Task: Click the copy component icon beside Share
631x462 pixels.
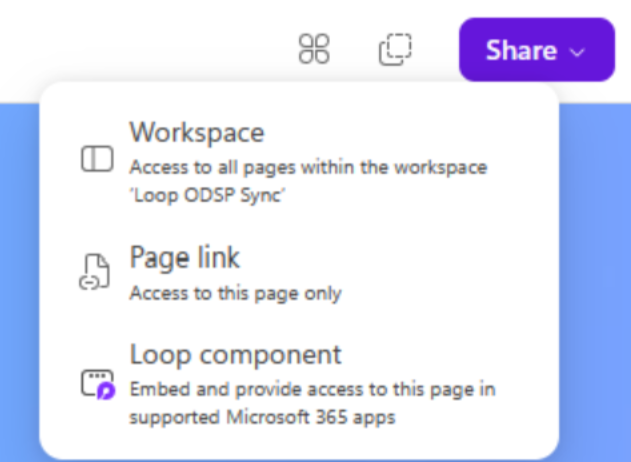Action: [x=395, y=49]
